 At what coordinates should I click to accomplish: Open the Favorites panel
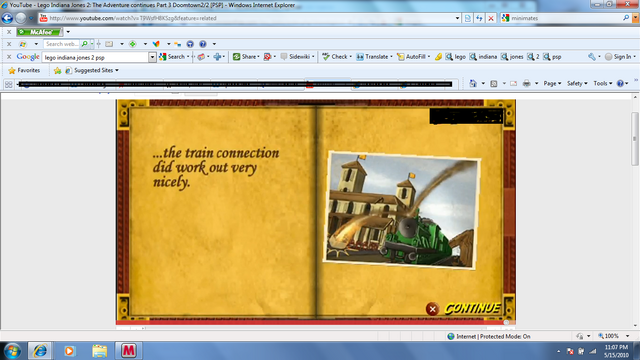tap(24, 70)
